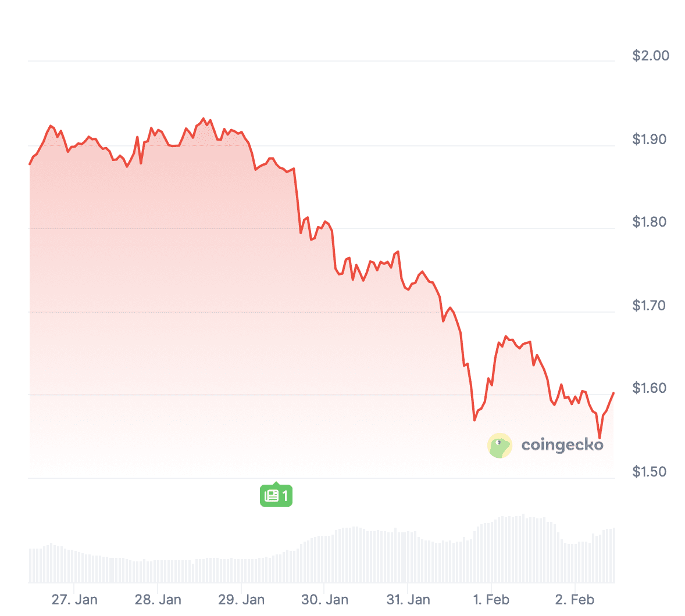Viewport: 685px width, 616px height.
Task: Click the 28. Jan date label
Action: click(158, 600)
